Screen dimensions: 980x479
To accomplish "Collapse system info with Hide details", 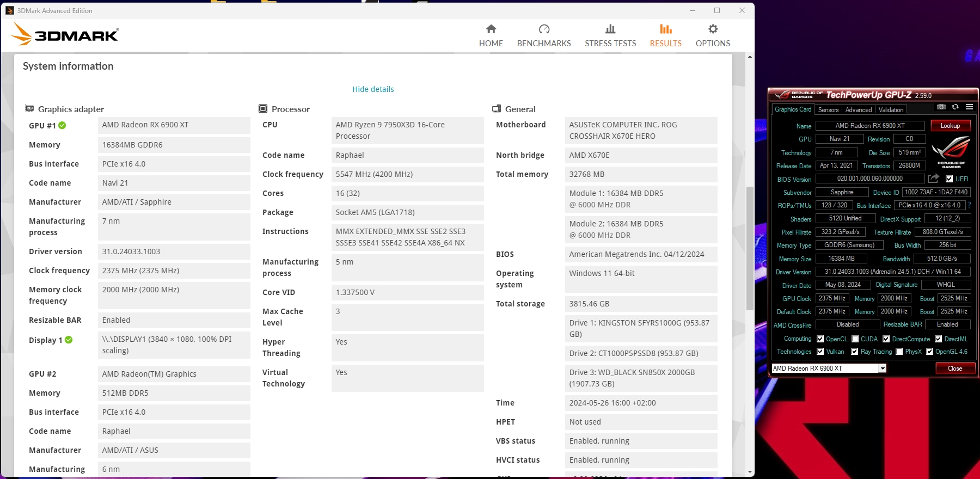I will [x=373, y=89].
